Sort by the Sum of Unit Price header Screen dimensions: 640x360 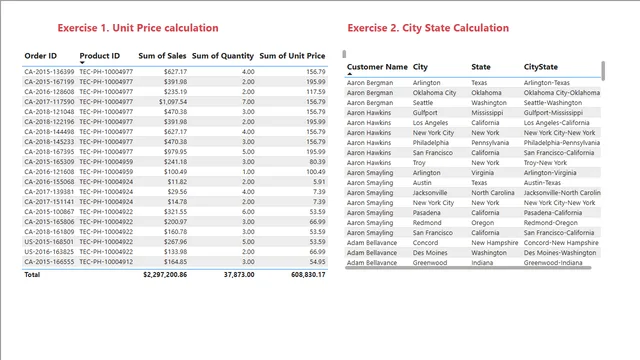tap(292, 56)
